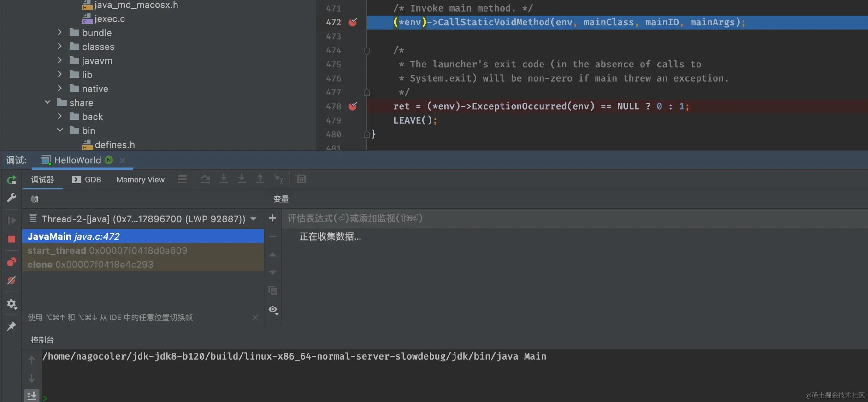
Task: Click the add watch plus button
Action: point(273,218)
